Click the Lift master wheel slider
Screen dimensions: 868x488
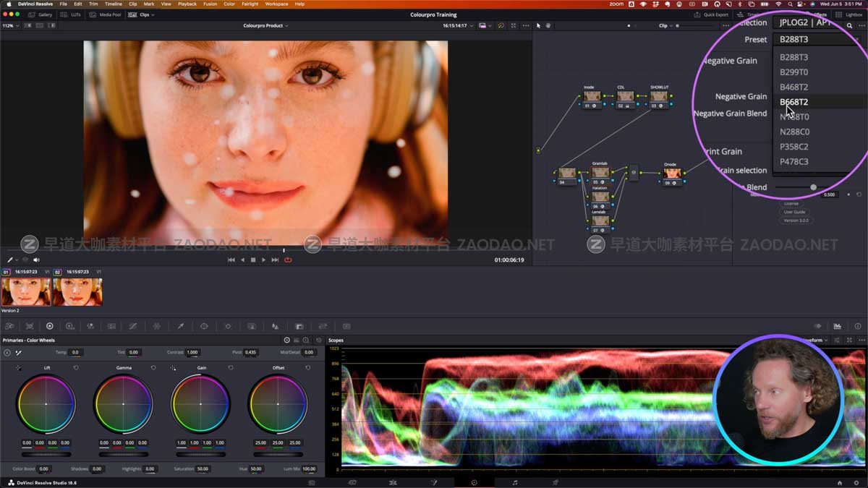46,454
